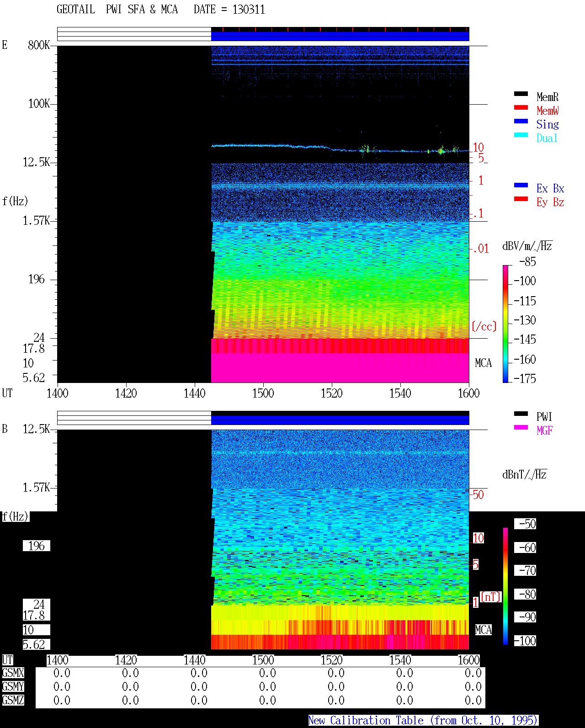The image size is (585, 728).
Task: Select the "Ey Bz" legend label
Action: [550, 202]
